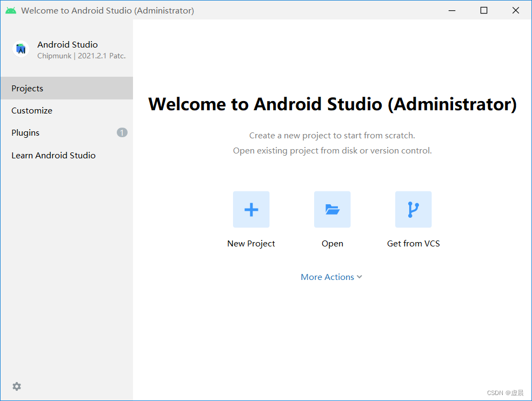Select the Get from VCS icon
This screenshot has height=401, width=532.
(413, 209)
